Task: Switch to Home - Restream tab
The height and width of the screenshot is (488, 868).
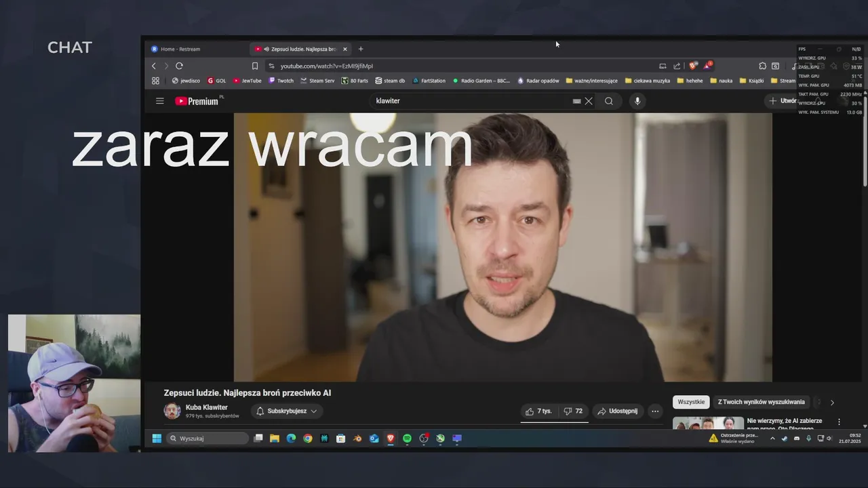Action: 197,49
